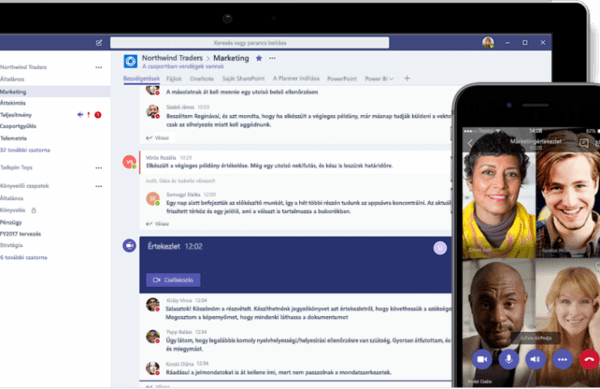Open the PowerPoint tab
This screenshot has width=600, height=389.
[x=342, y=79]
